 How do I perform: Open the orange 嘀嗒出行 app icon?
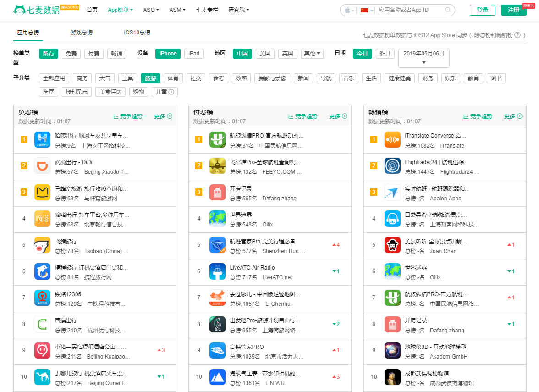pos(42,219)
